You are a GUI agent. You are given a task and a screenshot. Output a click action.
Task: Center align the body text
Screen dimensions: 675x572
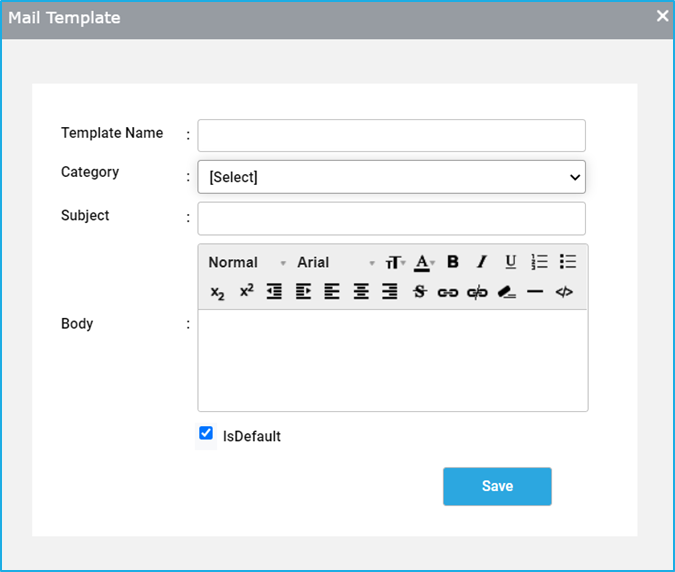(x=361, y=292)
